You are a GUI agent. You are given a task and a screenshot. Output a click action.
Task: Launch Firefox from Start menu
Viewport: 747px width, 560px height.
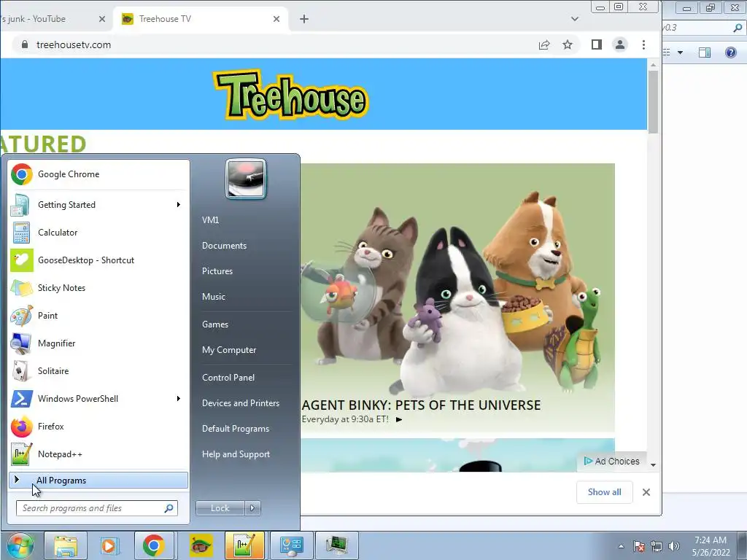pos(98,426)
